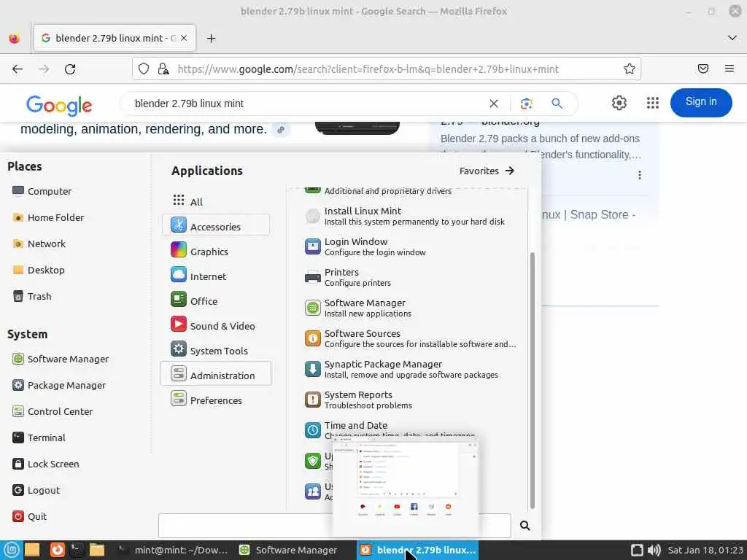Open Software Sources
Viewport: 747px width, 560px height.
(x=410, y=338)
